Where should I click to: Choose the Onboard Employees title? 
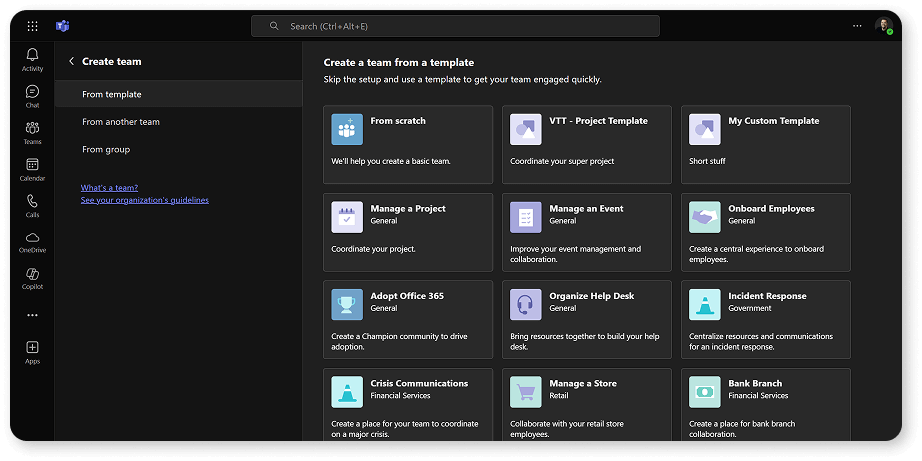click(x=771, y=208)
